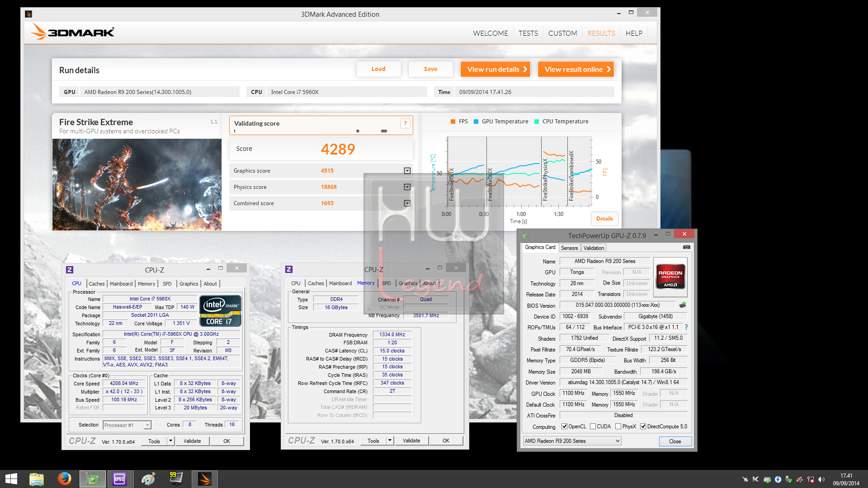This screenshot has height=488, width=868.
Task: Open the CUSTOM section in 3DMark
Action: (x=562, y=33)
